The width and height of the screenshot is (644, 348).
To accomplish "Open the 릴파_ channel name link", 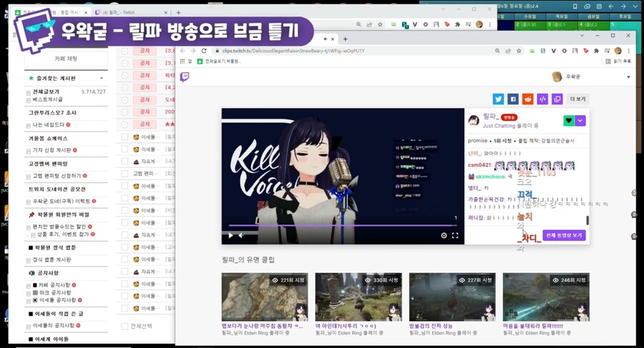I will coord(491,116).
